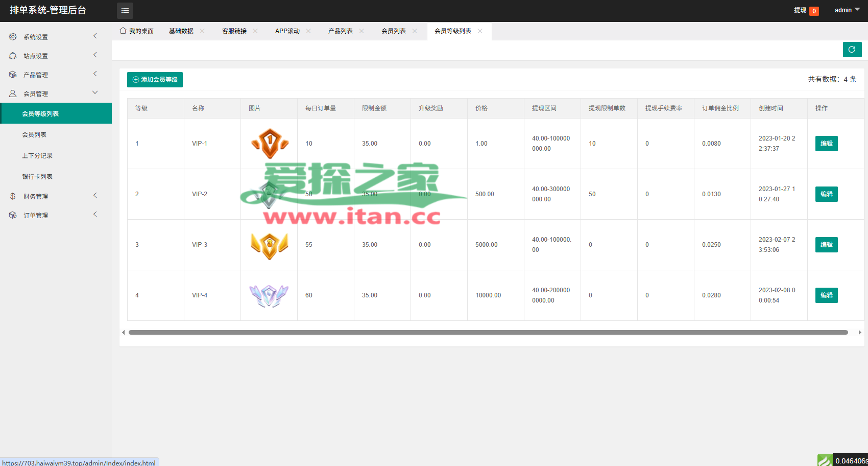This screenshot has height=466, width=868.
Task: Click the home icon on 我的桌面 tab
Action: (123, 31)
